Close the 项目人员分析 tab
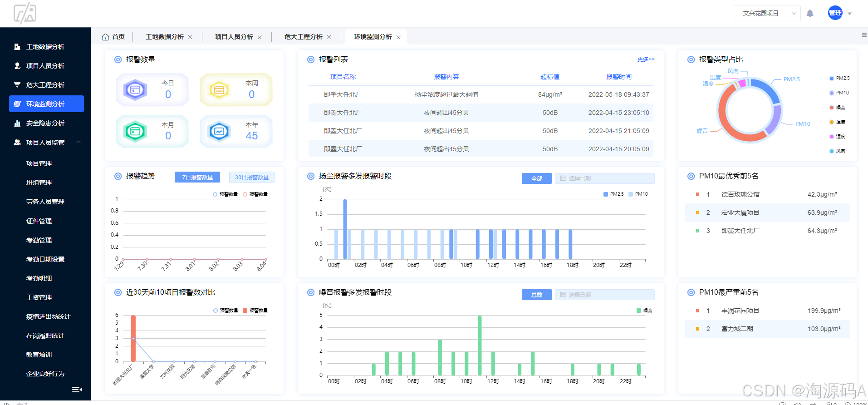 pos(260,37)
